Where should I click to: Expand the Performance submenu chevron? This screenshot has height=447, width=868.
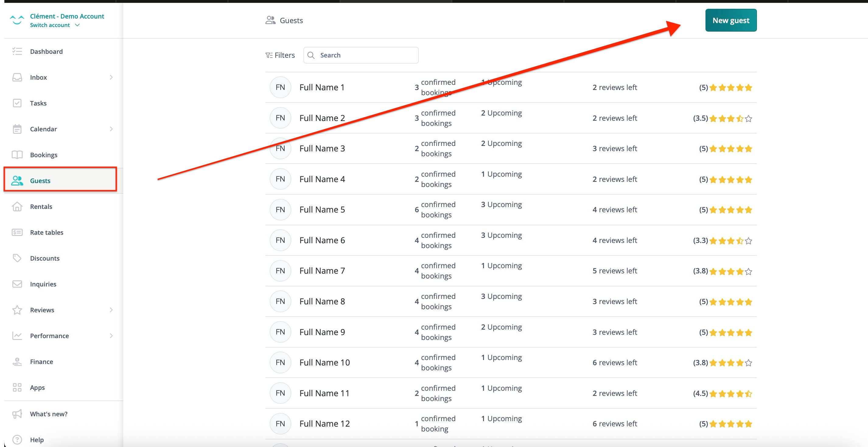(111, 336)
